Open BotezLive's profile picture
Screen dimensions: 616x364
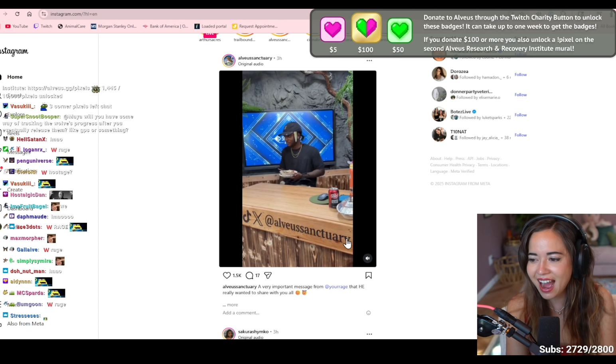pos(439,114)
